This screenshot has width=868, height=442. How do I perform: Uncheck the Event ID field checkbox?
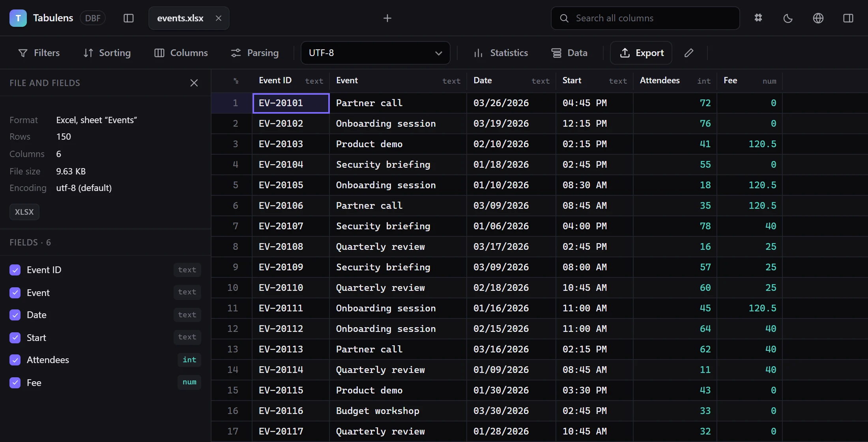click(15, 270)
